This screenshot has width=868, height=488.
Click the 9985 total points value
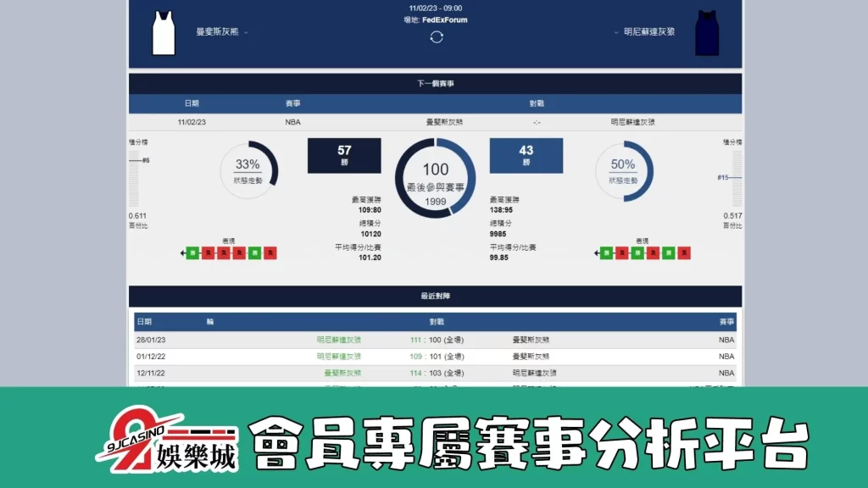click(498, 234)
